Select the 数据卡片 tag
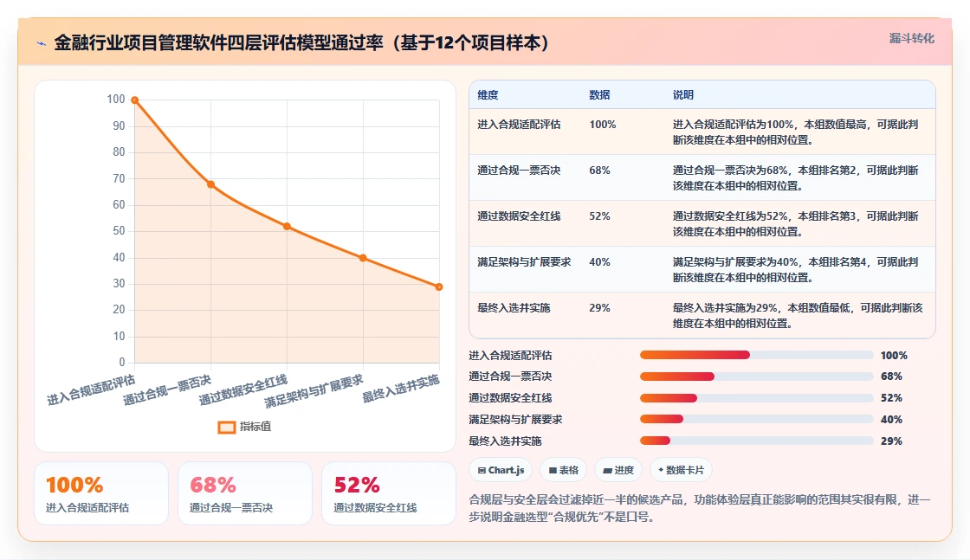The width and height of the screenshot is (970, 560). (681, 470)
